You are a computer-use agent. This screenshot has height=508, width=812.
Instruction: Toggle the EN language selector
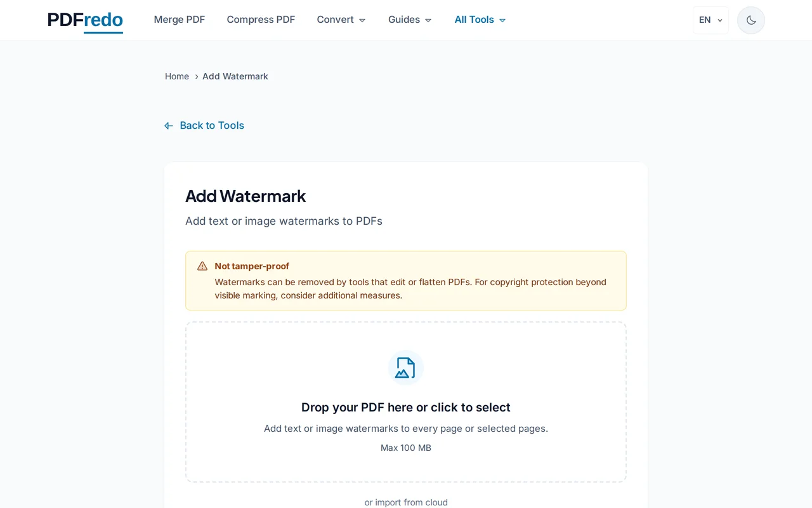pyautogui.click(x=710, y=20)
